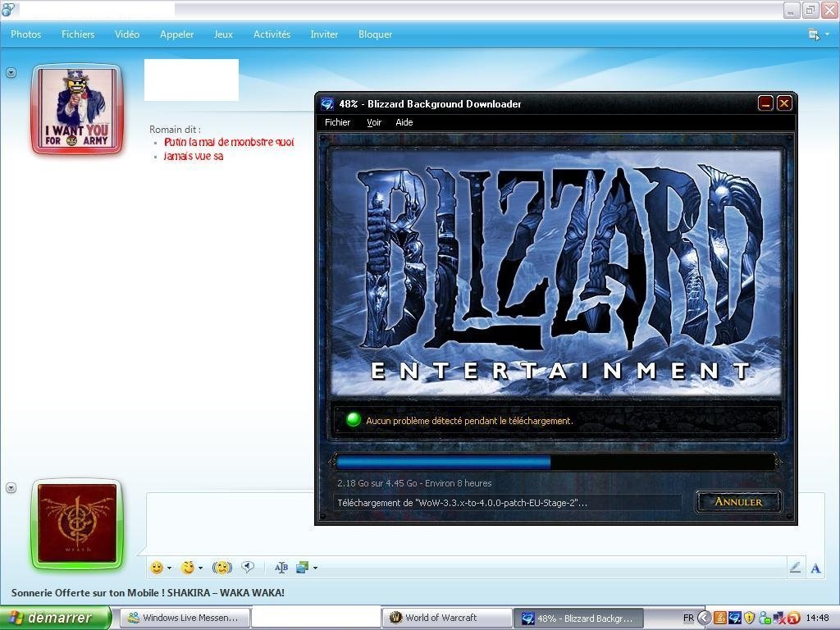Viewport: 840px width, 630px height.
Task: Open the Jeux menu in Messenger
Action: pyautogui.click(x=223, y=34)
